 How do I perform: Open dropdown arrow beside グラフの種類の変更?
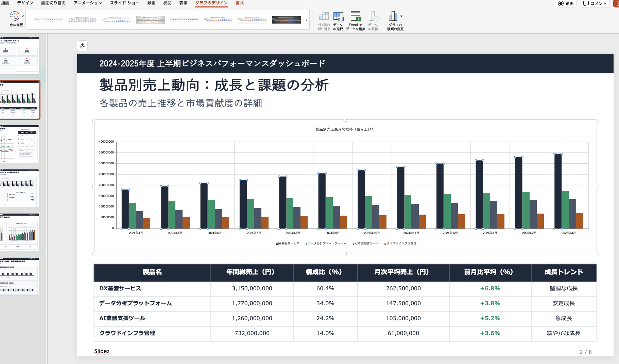point(401,16)
